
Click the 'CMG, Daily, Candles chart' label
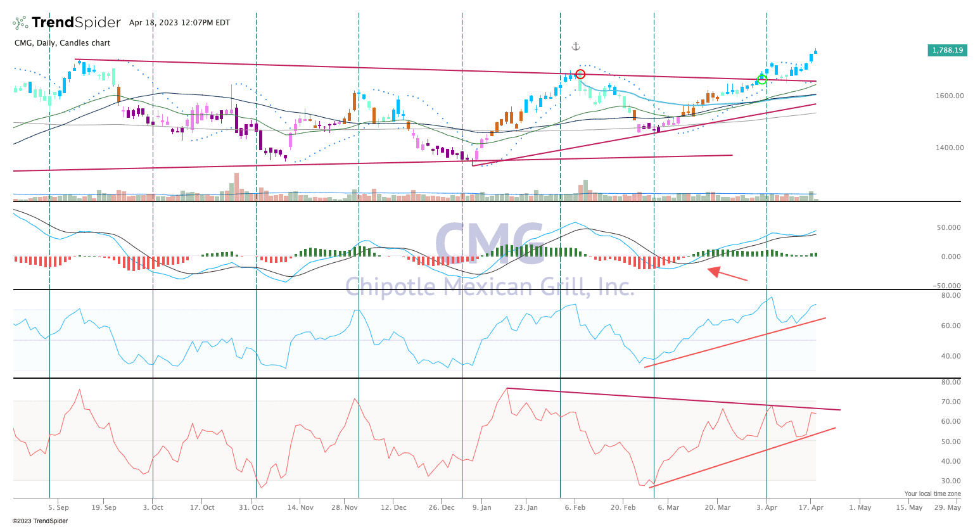[62, 43]
